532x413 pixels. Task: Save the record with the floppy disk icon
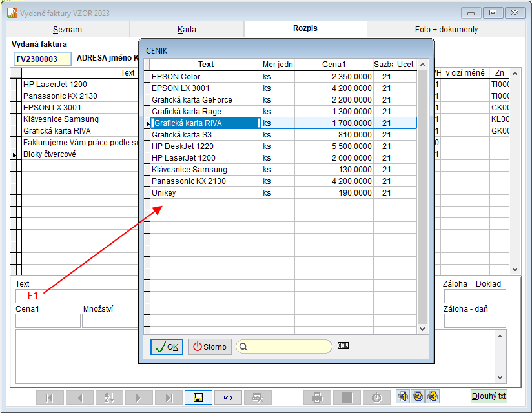tap(198, 398)
